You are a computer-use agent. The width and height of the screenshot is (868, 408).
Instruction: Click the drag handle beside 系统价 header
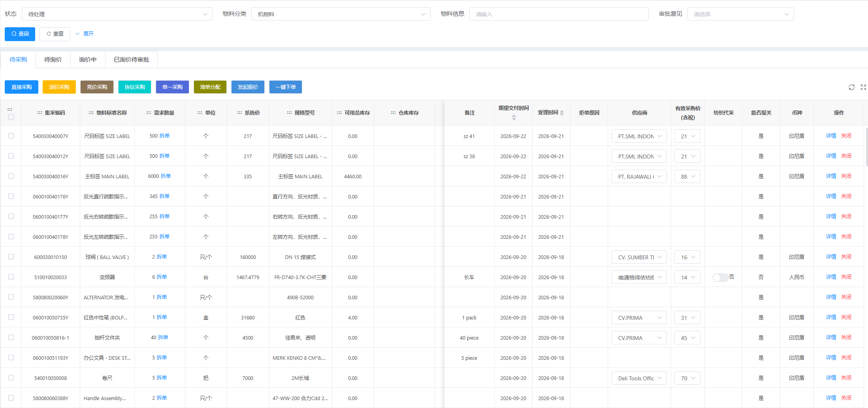tap(239, 113)
